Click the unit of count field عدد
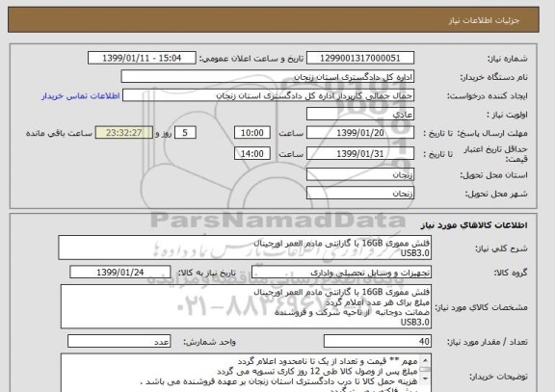The height and width of the screenshot is (392, 555). tap(119, 341)
